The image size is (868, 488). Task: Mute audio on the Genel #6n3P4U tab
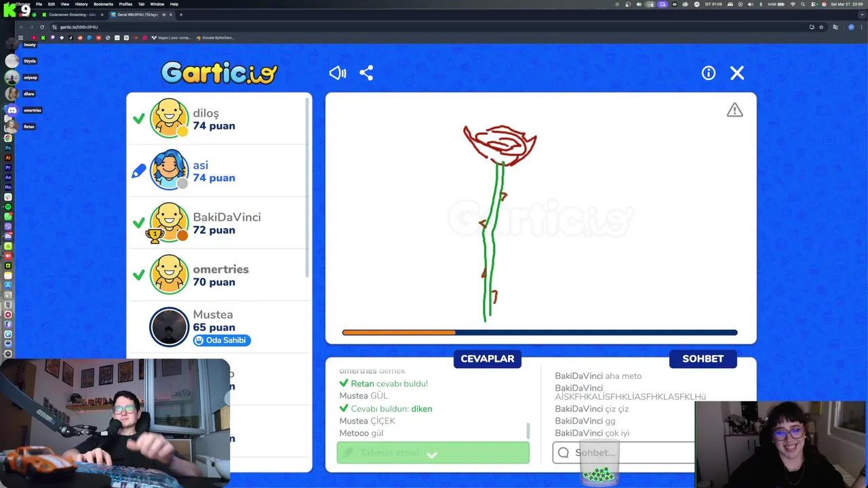[163, 14]
